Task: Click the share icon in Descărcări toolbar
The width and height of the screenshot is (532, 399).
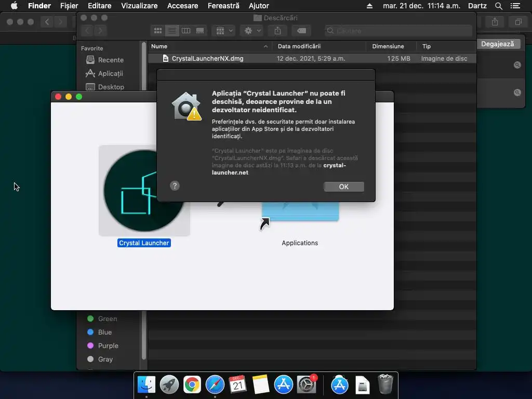Action: point(277,31)
